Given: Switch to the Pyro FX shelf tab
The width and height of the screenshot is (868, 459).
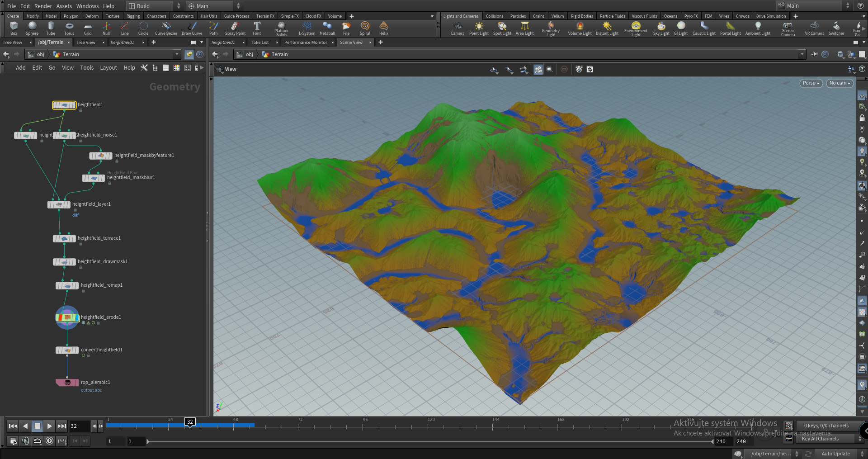Looking at the screenshot, I should point(690,16).
